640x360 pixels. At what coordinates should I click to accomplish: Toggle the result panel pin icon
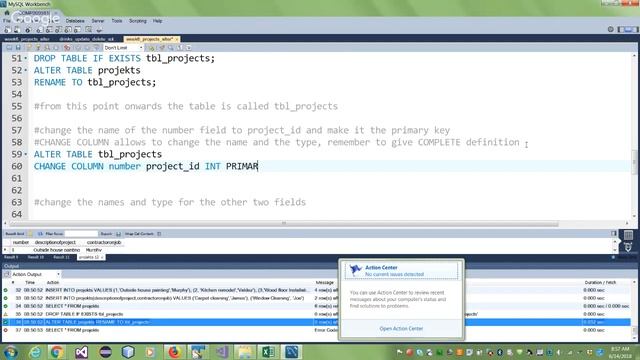(x=614, y=233)
